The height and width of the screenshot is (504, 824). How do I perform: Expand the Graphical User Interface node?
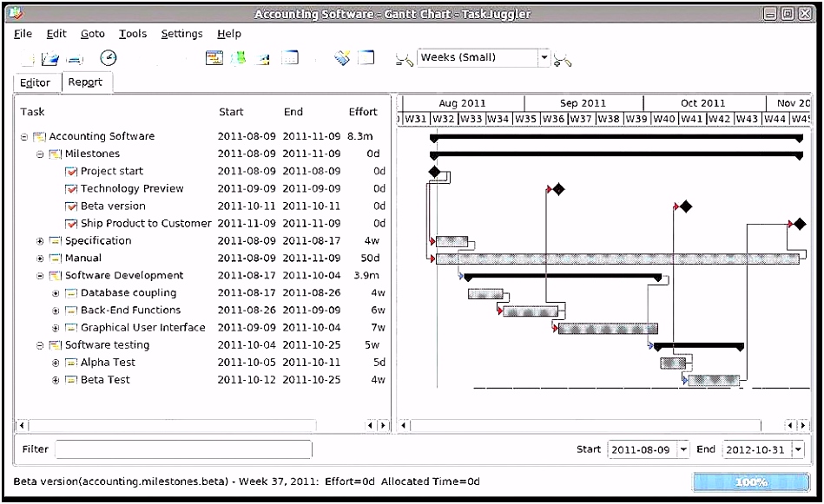56,328
